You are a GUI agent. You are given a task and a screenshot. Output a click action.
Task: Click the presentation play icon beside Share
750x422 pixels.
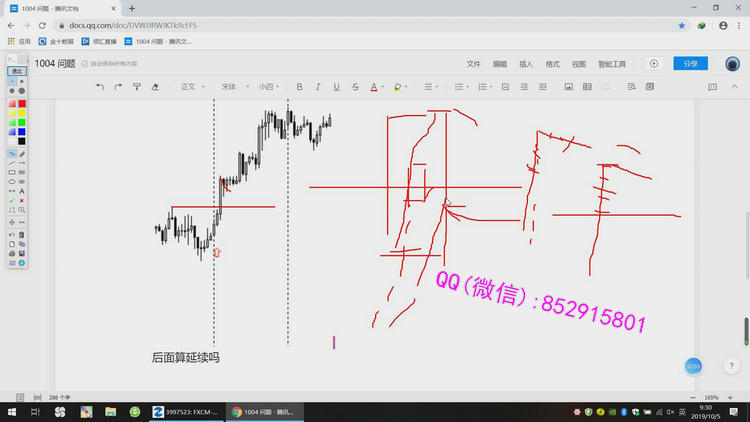654,63
